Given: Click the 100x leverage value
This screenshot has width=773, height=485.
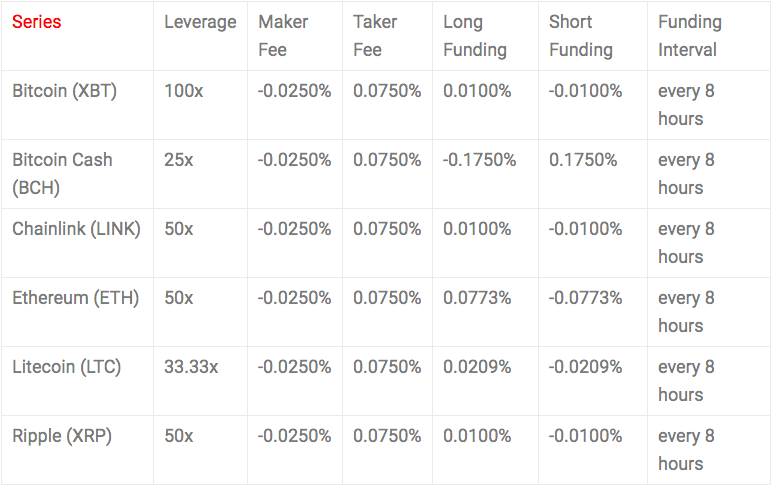Looking at the screenshot, I should pyautogui.click(x=183, y=91).
